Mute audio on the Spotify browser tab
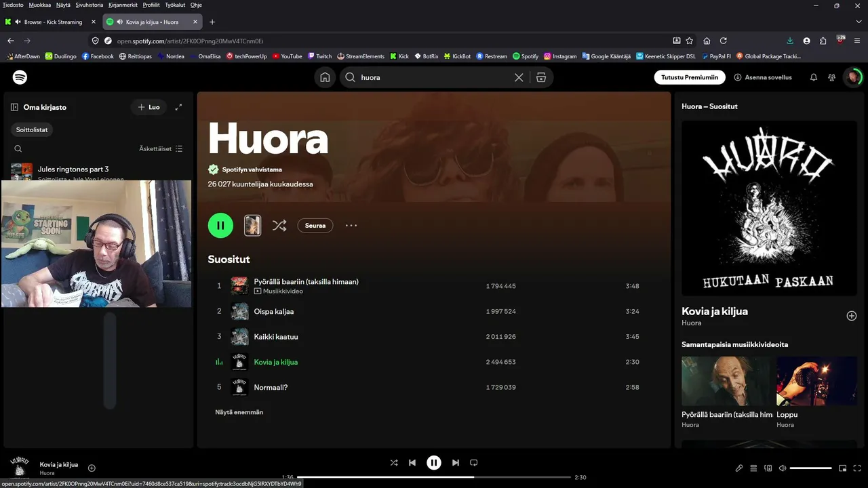 pos(119,22)
